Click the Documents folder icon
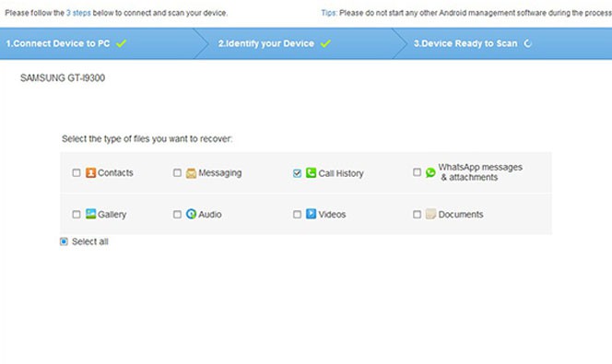This screenshot has width=612, height=364. point(430,214)
